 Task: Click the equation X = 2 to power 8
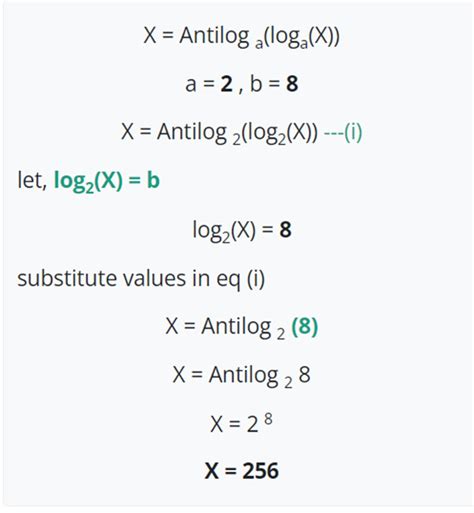(x=241, y=423)
